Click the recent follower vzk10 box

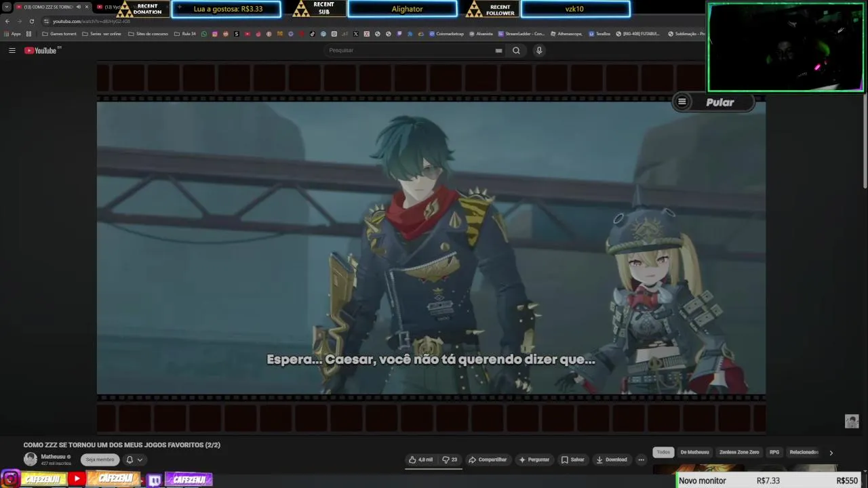pos(575,9)
